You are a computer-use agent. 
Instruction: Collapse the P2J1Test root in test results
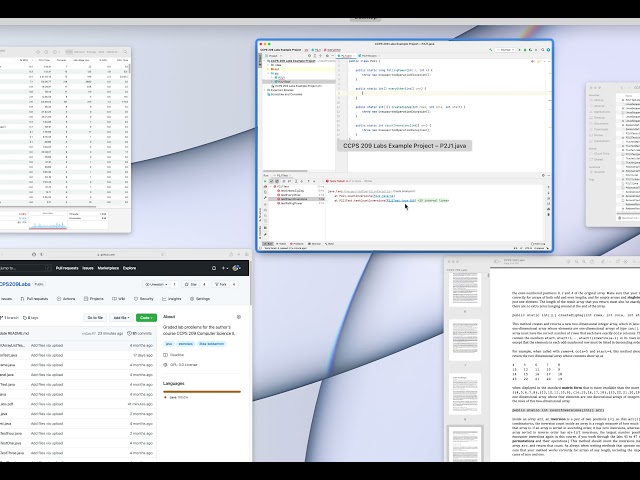271,187
